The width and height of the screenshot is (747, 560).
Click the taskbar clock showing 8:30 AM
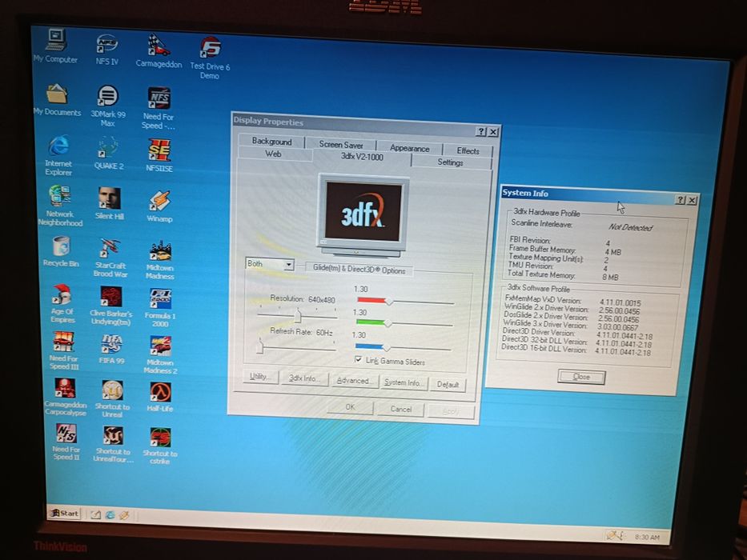[647, 537]
